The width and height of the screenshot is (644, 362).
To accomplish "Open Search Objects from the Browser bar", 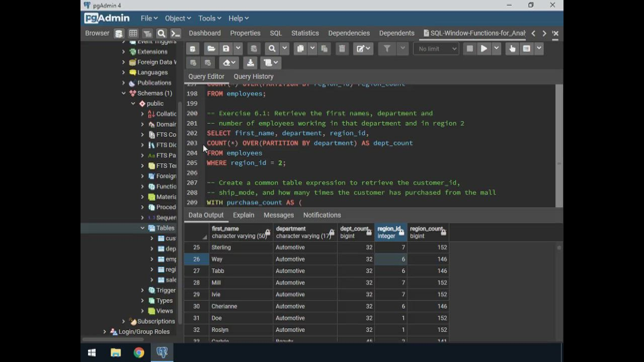I will point(162,34).
